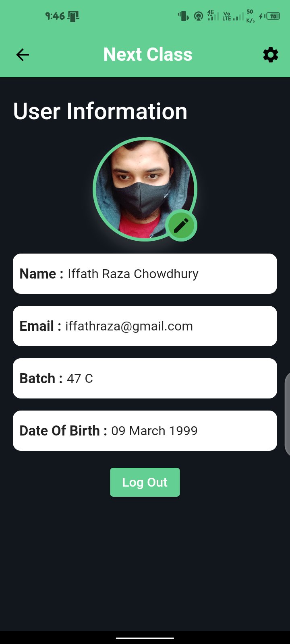Tap the screen cast icon beside clock
This screenshot has height=644, width=290.
[x=74, y=17]
